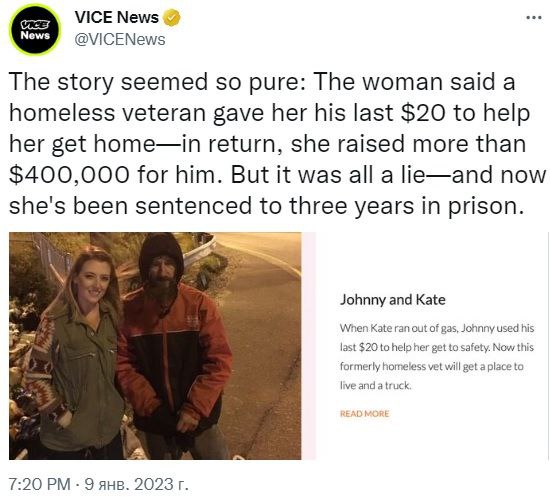Click the tweet line starting "The story seemed"

tap(262, 82)
